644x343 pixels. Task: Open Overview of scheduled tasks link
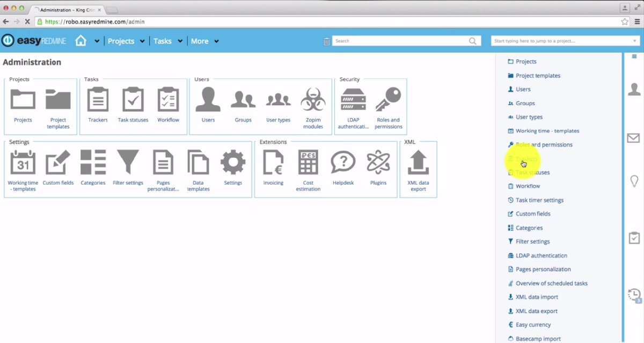[x=551, y=283]
